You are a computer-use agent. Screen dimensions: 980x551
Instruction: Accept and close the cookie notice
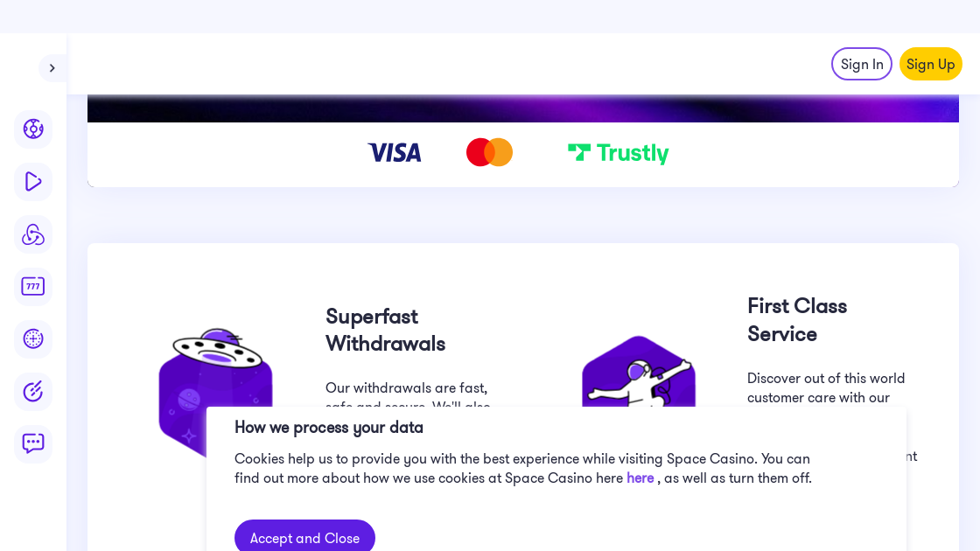click(x=304, y=537)
